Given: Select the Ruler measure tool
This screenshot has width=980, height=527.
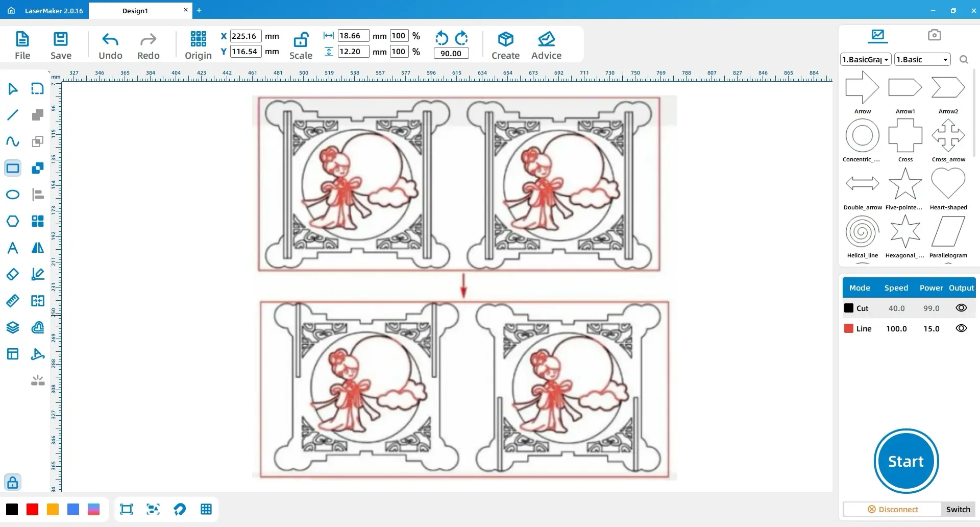Looking at the screenshot, I should [x=13, y=301].
